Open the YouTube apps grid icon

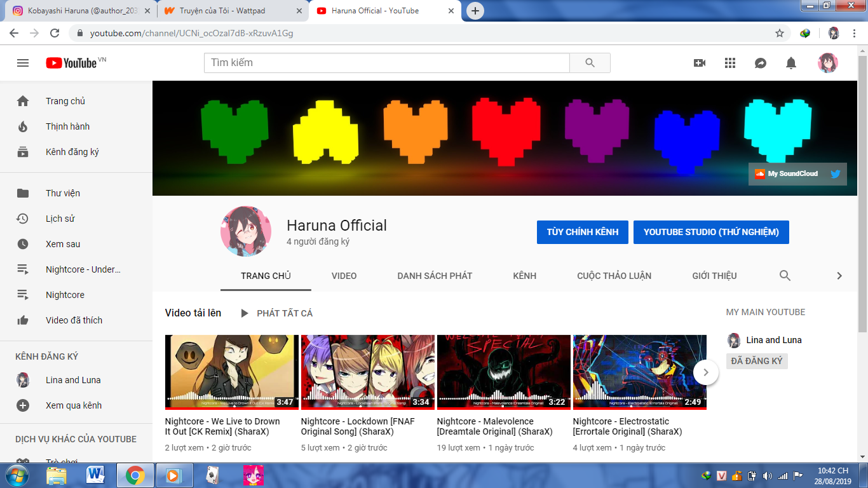click(x=730, y=63)
